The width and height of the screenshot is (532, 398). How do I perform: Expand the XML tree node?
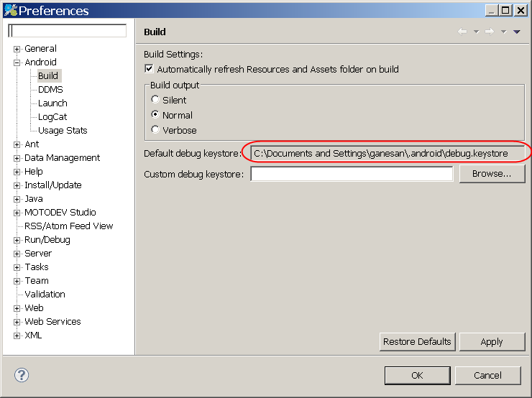[17, 335]
